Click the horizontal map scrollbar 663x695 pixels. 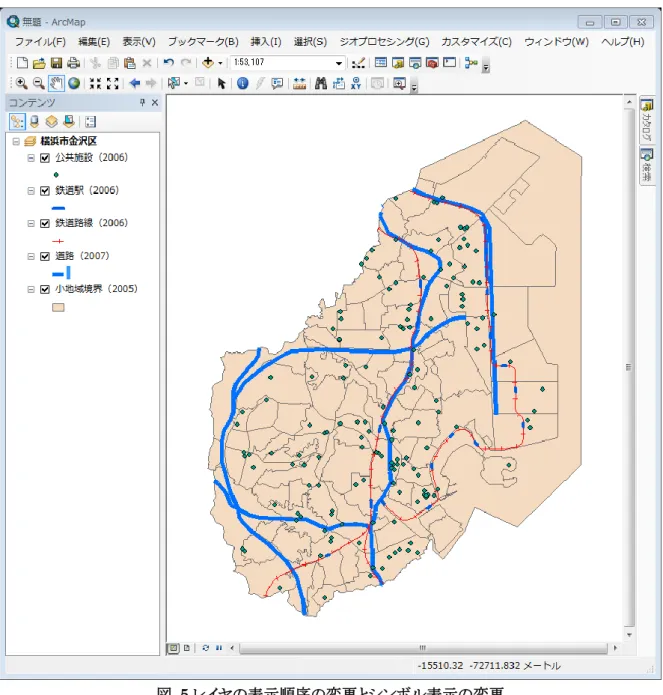click(423, 648)
